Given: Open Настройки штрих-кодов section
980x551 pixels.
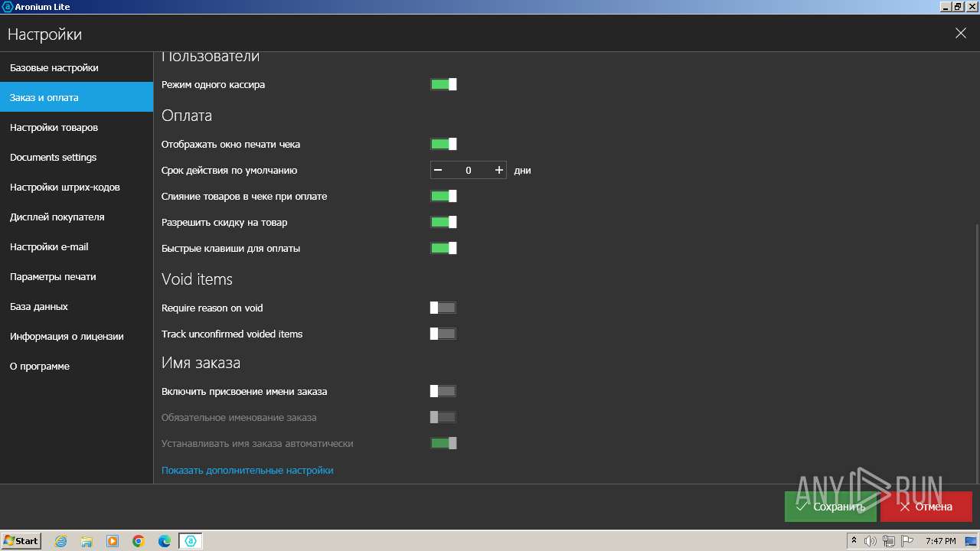Looking at the screenshot, I should (x=77, y=187).
